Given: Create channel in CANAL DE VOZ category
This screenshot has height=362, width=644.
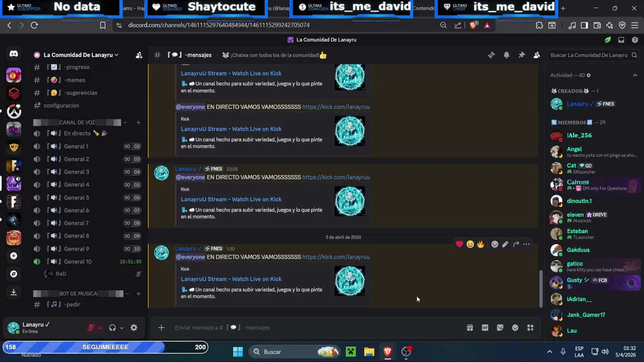Looking at the screenshot, I should (138, 122).
